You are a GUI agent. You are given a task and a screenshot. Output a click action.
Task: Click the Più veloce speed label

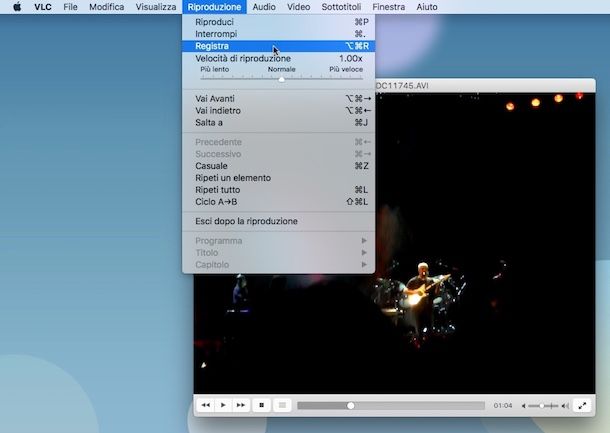coord(346,69)
